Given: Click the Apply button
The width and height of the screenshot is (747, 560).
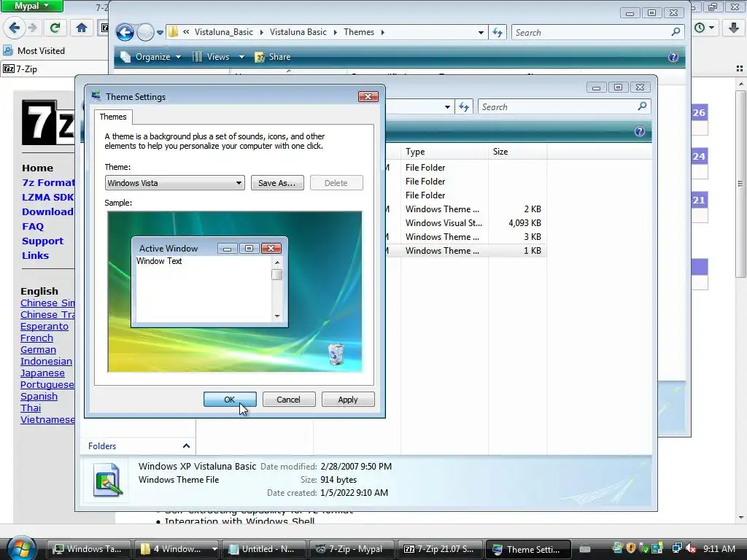Looking at the screenshot, I should point(348,400).
